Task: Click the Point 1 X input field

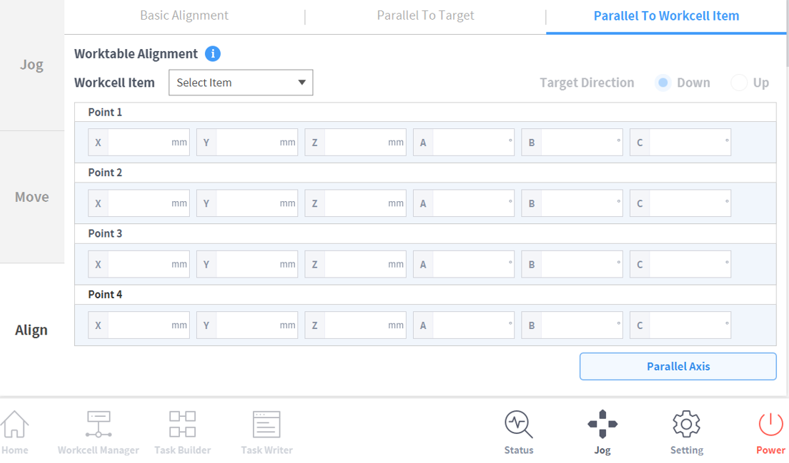Action: pyautogui.click(x=139, y=142)
